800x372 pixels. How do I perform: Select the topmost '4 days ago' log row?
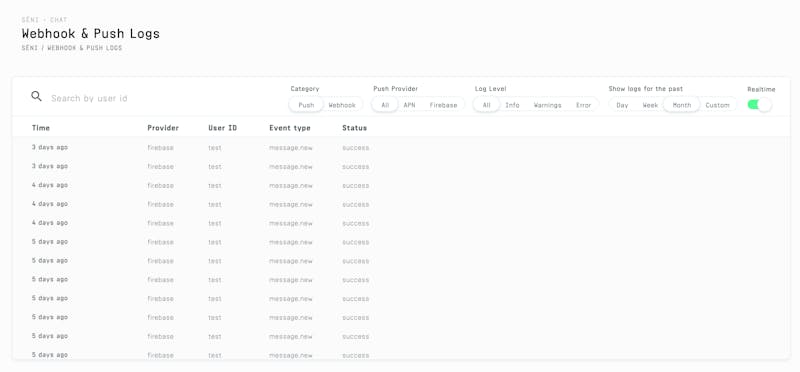click(401, 185)
